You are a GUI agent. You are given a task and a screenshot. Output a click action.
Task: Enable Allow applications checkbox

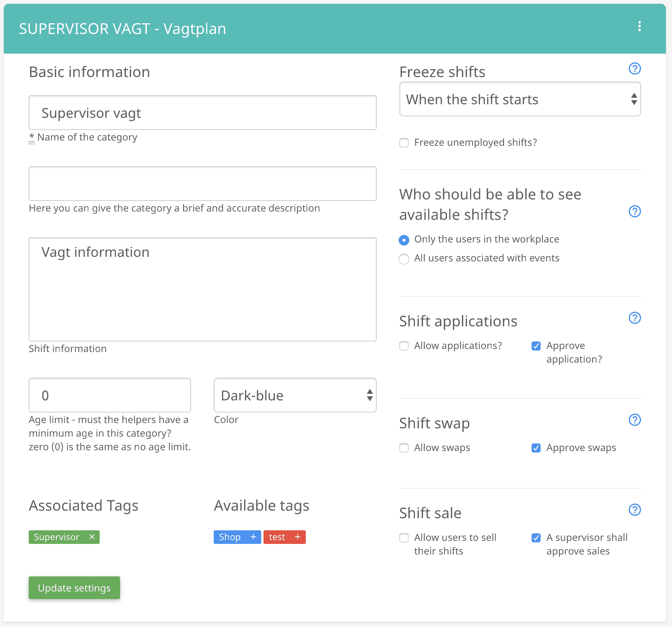point(404,346)
